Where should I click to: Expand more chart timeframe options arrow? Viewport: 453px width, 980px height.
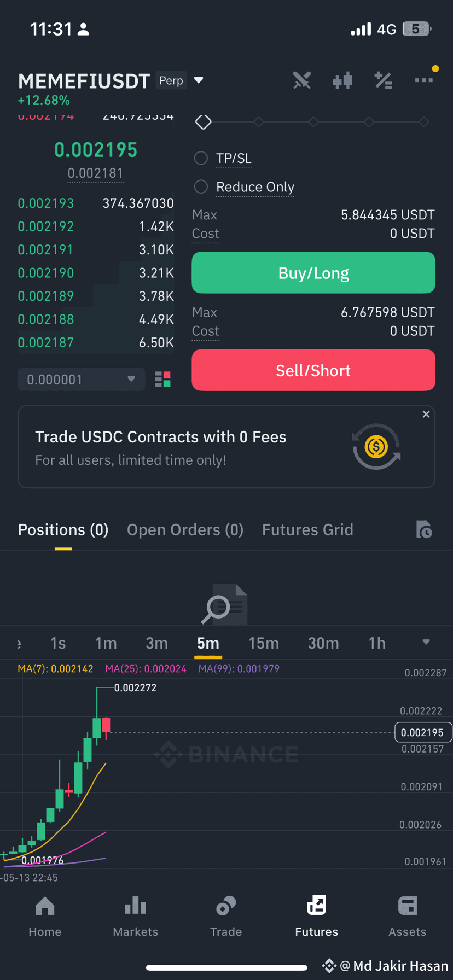coord(426,642)
